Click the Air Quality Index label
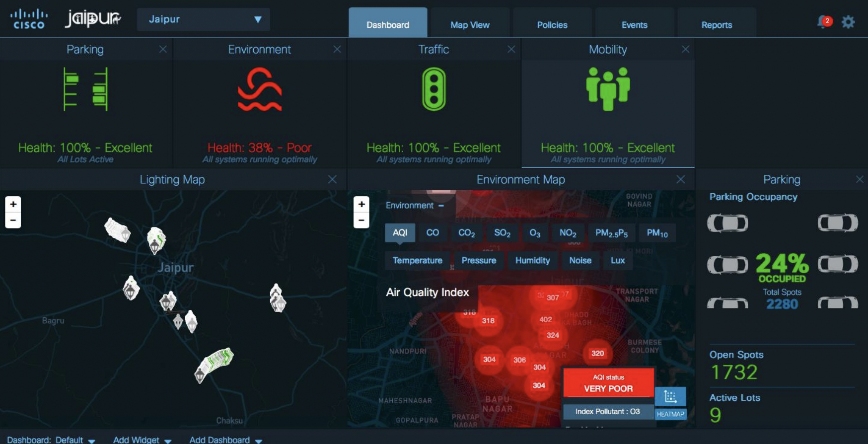The image size is (868, 444). 428,292
